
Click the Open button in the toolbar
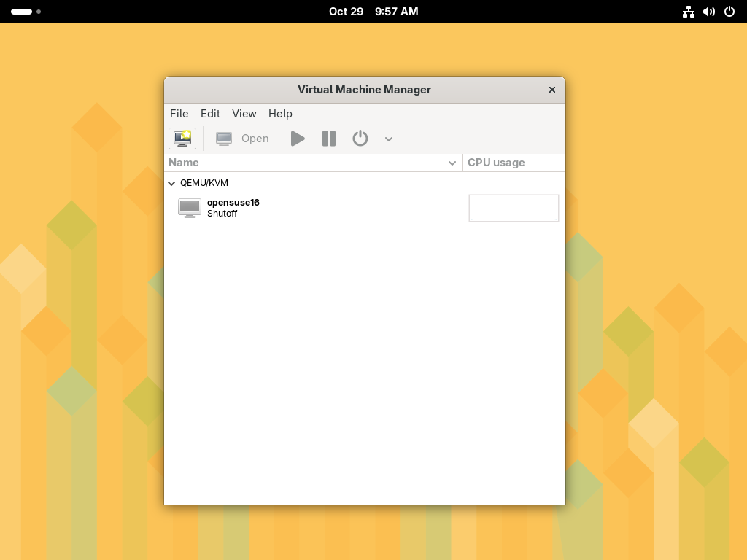point(255,139)
